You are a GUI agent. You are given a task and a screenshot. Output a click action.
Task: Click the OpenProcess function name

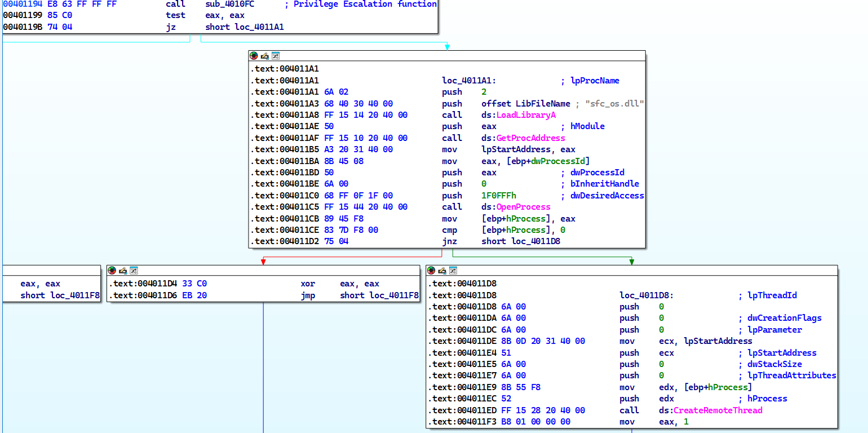click(523, 207)
